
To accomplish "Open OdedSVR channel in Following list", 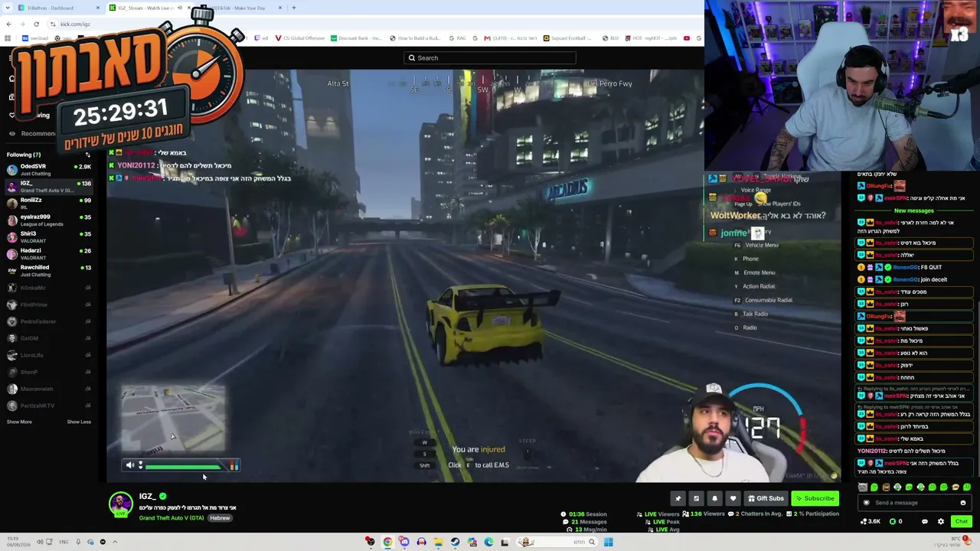I will [x=47, y=169].
